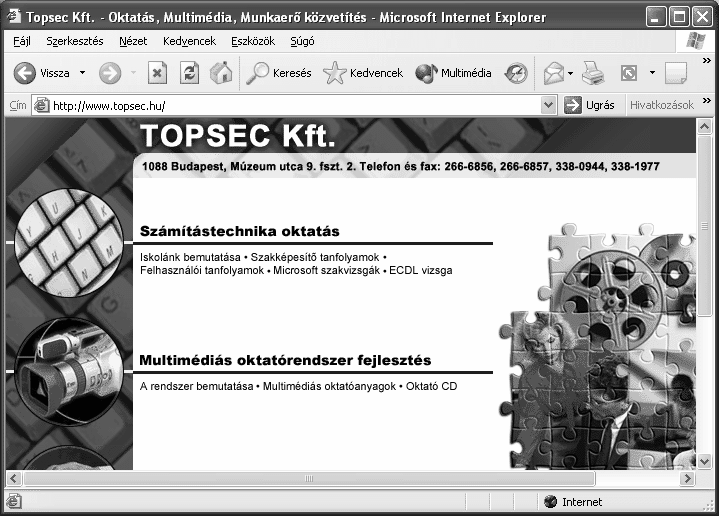Screen dimensions: 719x516
Task: Open the Multimédia toolbar button
Action: (453, 73)
